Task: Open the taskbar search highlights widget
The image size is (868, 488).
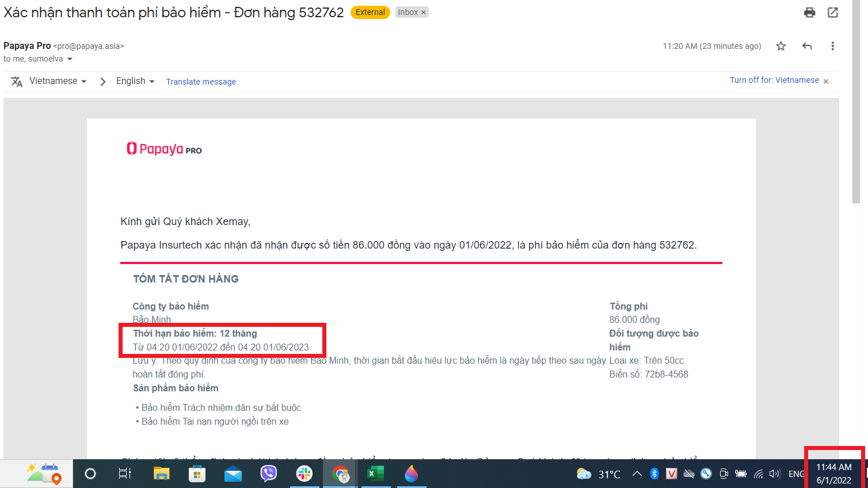Action: point(44,474)
